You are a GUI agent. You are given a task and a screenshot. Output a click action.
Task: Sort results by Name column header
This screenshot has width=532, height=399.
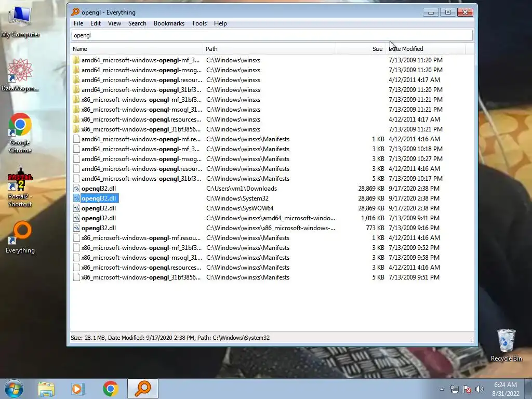[x=137, y=49]
